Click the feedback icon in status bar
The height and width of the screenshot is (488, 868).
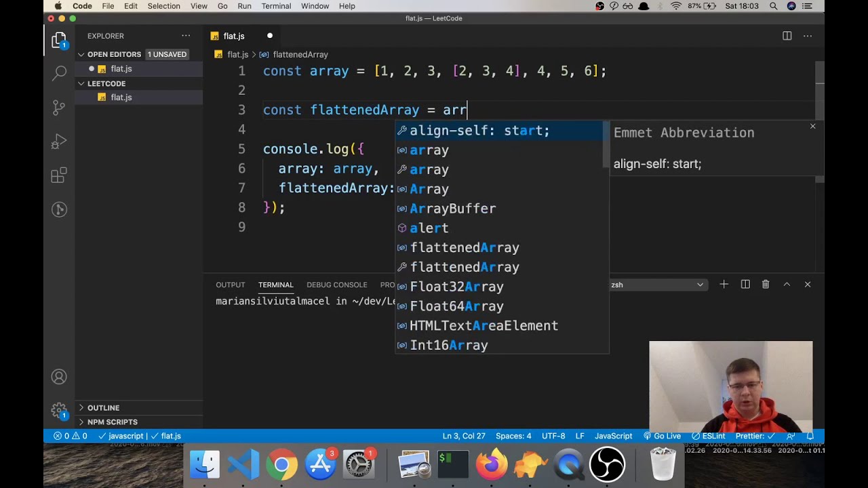pos(791,436)
